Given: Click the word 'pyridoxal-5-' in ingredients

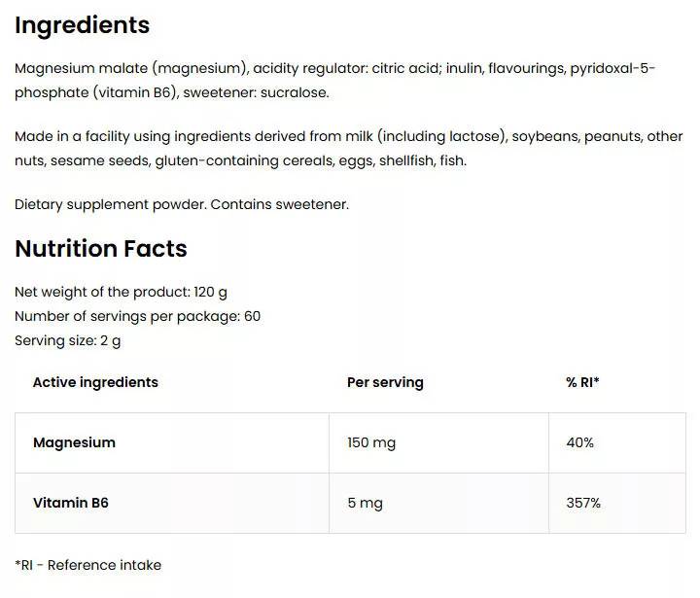Looking at the screenshot, I should 613,68.
